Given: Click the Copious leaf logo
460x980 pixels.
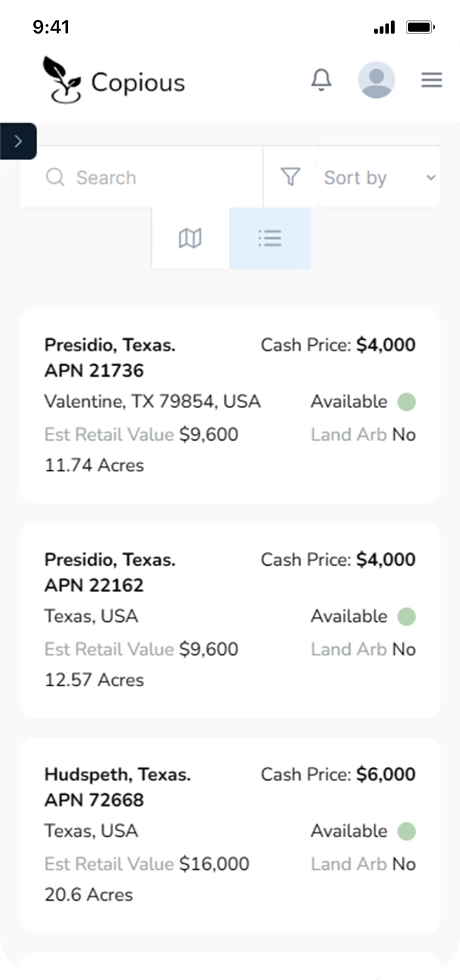Looking at the screenshot, I should tap(62, 80).
